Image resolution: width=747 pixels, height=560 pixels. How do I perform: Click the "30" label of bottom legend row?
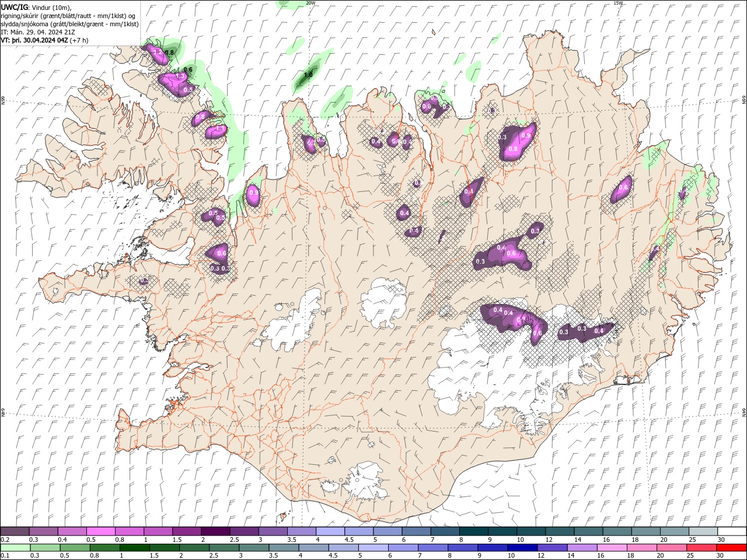(x=721, y=556)
